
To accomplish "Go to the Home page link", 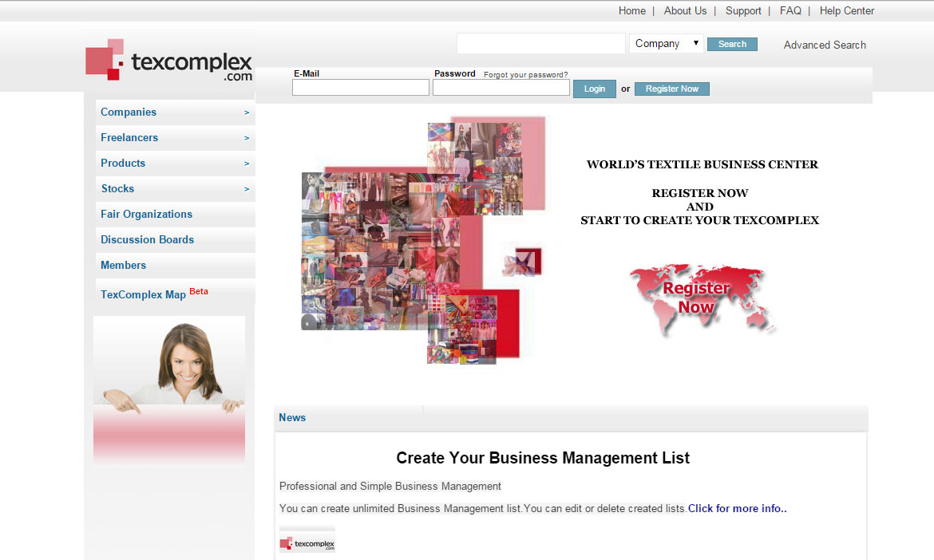I will [x=632, y=10].
